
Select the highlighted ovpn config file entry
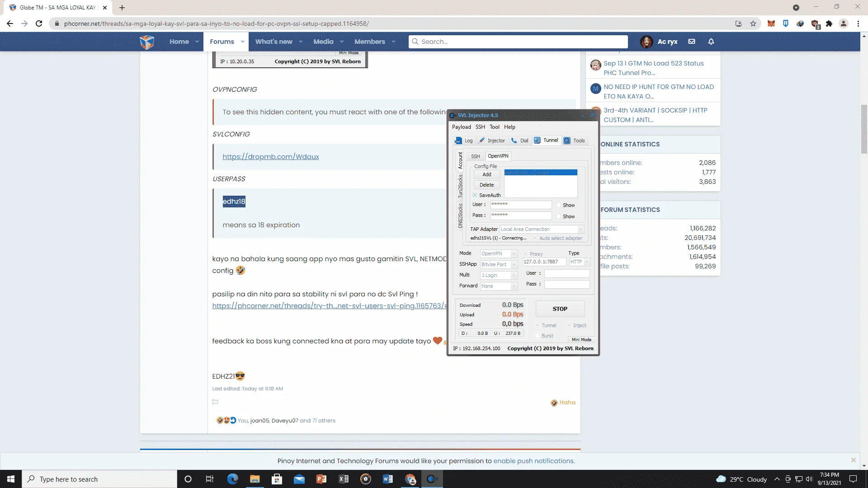tap(541, 173)
